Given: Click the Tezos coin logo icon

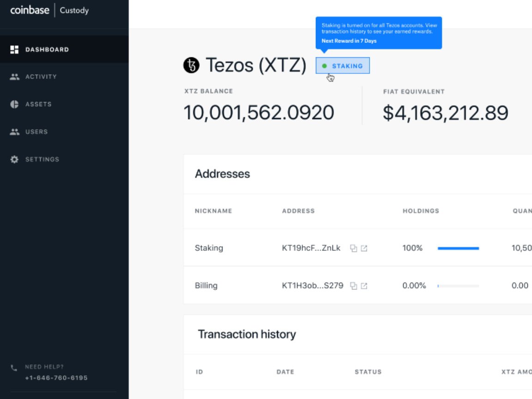Looking at the screenshot, I should [191, 65].
